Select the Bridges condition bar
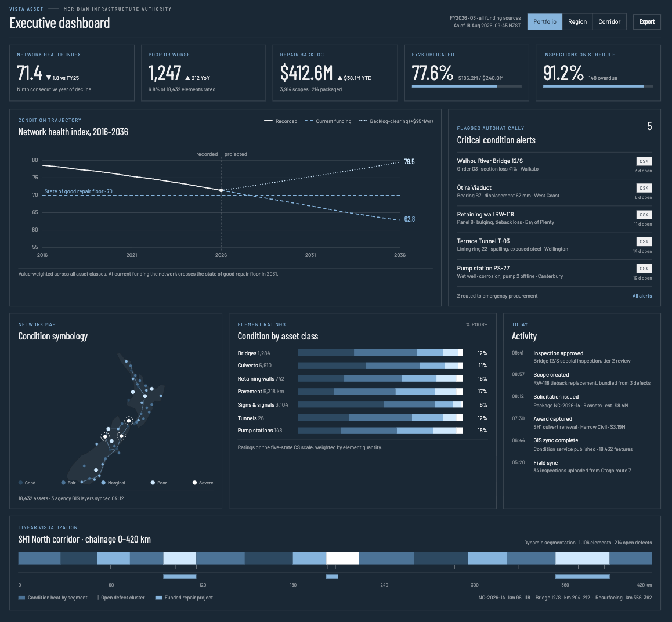Image resolution: width=672 pixels, height=622 pixels. click(x=380, y=353)
